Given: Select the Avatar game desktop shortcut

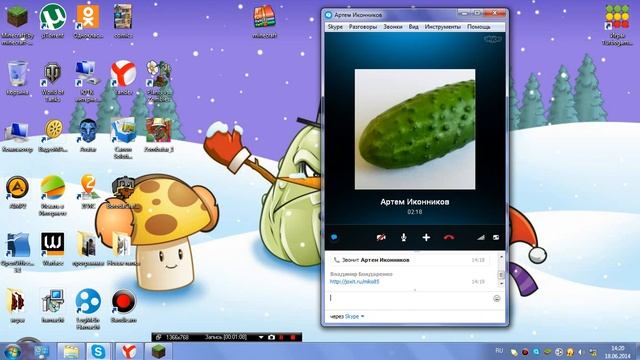Looking at the screenshot, I should (88, 136).
